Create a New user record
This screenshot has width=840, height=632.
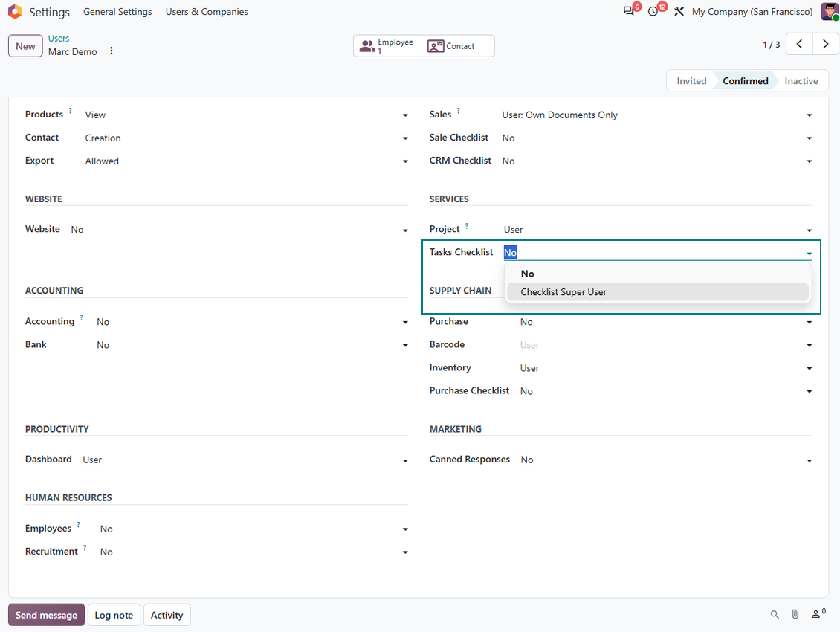click(25, 46)
